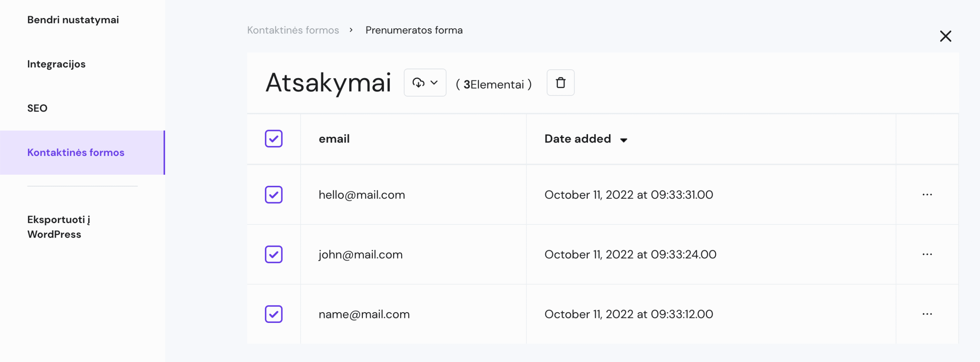This screenshot has width=980, height=362.
Task: Go to Integracijos section
Action: pyautogui.click(x=56, y=64)
